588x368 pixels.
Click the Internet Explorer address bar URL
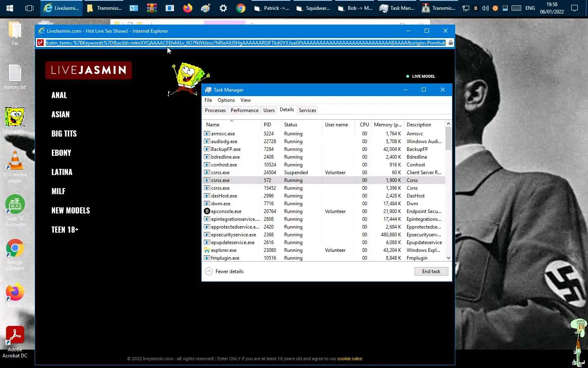(245, 43)
